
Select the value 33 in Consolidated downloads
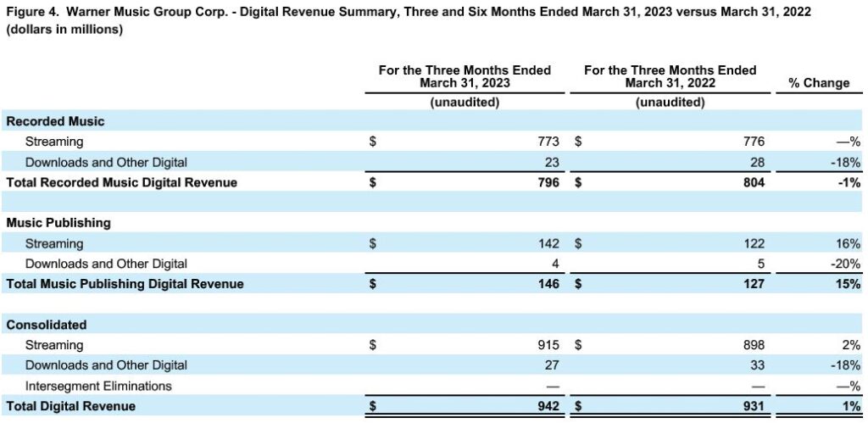pyautogui.click(x=757, y=365)
